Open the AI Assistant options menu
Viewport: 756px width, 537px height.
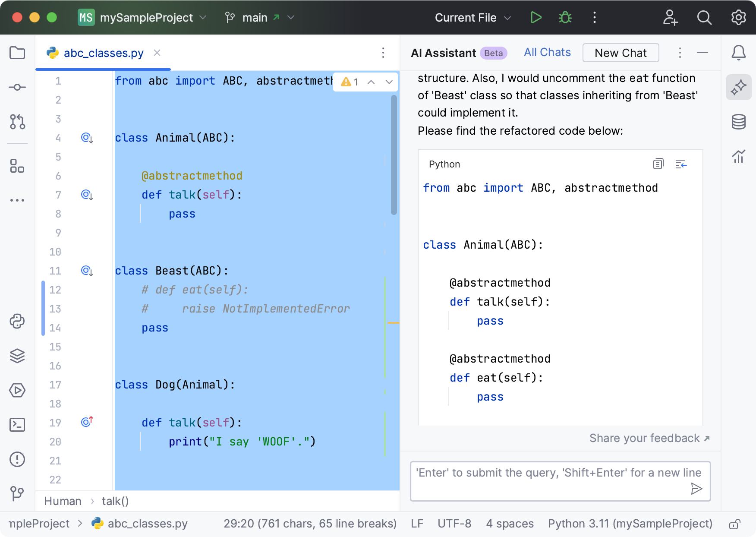(680, 53)
